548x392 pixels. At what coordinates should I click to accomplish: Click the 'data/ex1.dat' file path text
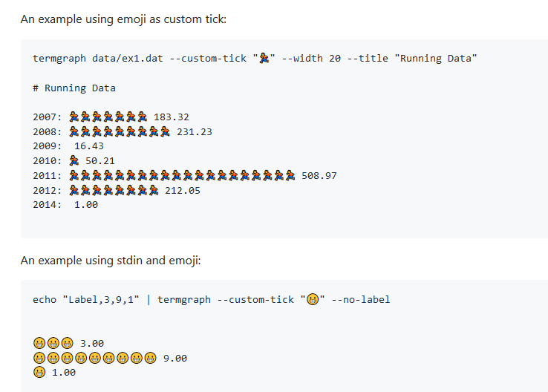tap(128, 59)
